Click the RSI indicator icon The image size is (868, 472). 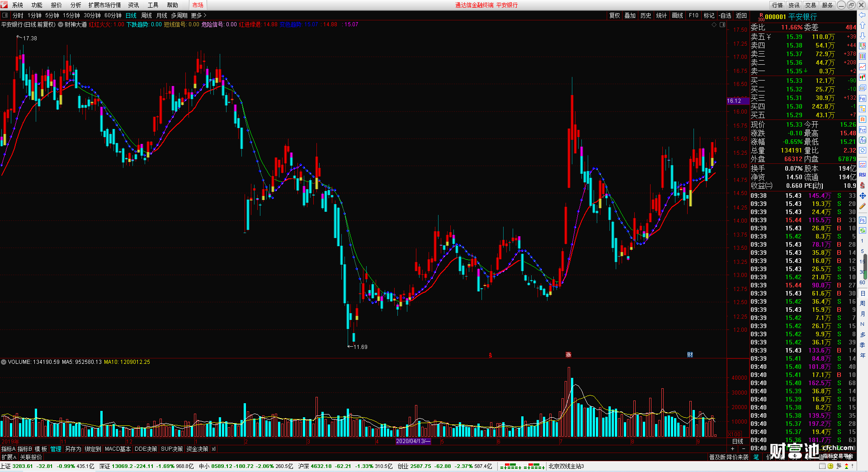click(x=863, y=175)
